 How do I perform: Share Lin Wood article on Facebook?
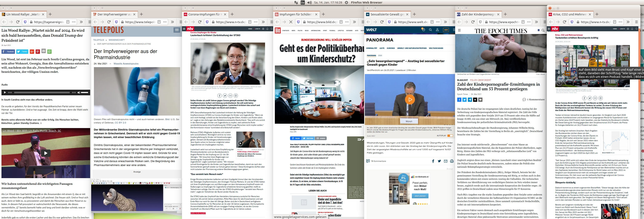pos(8,52)
